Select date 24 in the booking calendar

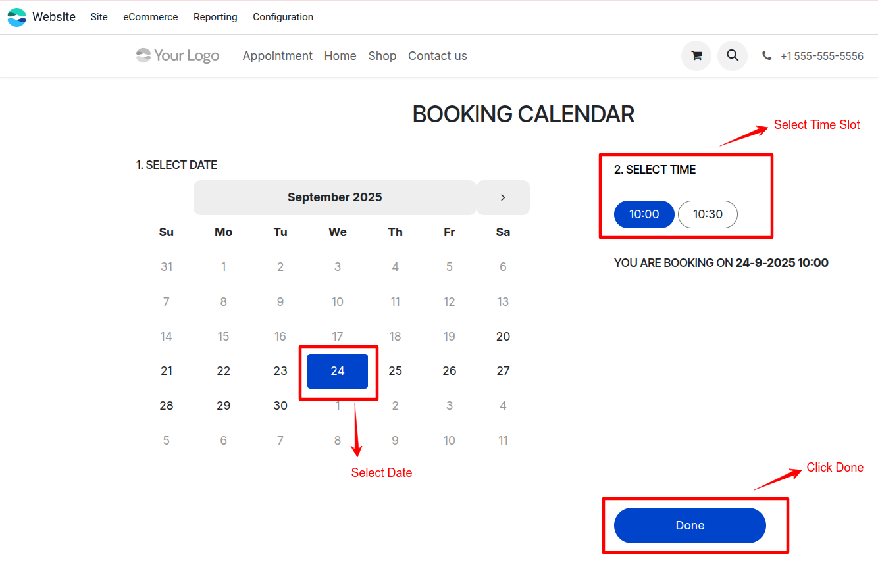click(338, 370)
